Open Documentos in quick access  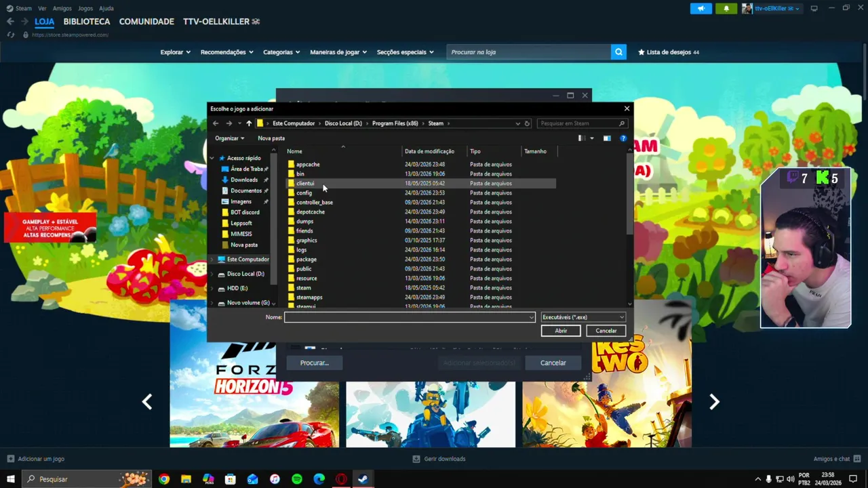[245, 190]
